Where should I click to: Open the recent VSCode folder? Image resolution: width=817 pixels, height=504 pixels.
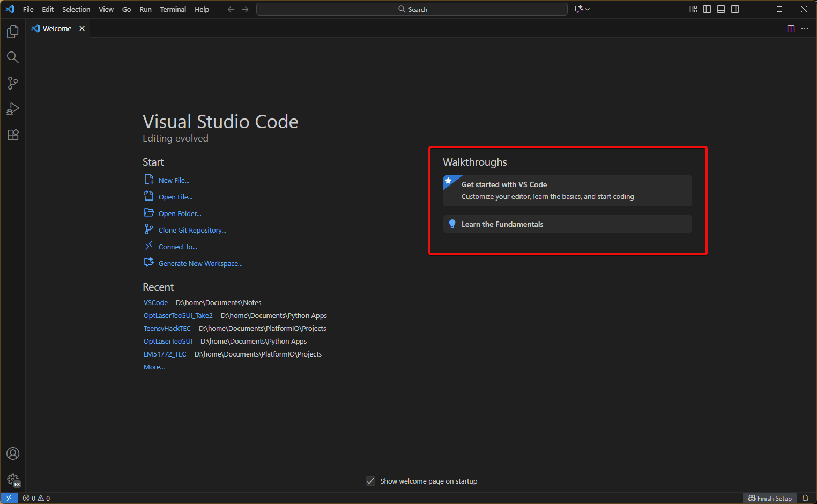pyautogui.click(x=155, y=303)
